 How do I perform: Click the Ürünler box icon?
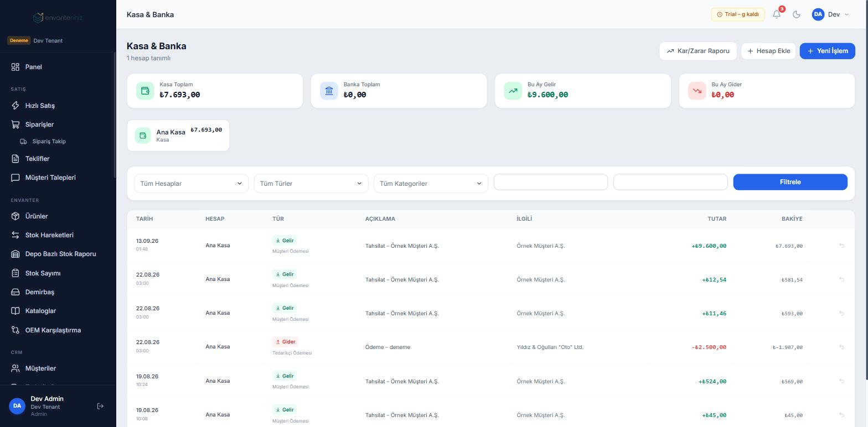pos(15,216)
